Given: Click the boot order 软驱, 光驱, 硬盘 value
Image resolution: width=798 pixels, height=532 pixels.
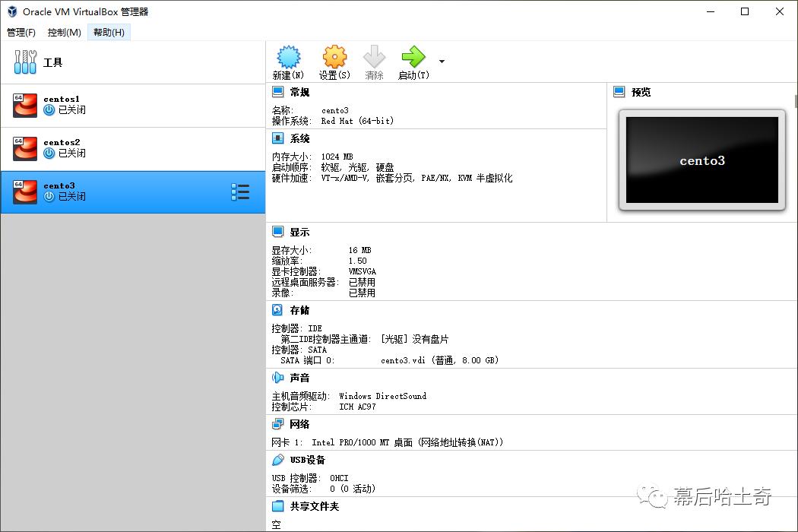Looking at the screenshot, I should 357,167.
